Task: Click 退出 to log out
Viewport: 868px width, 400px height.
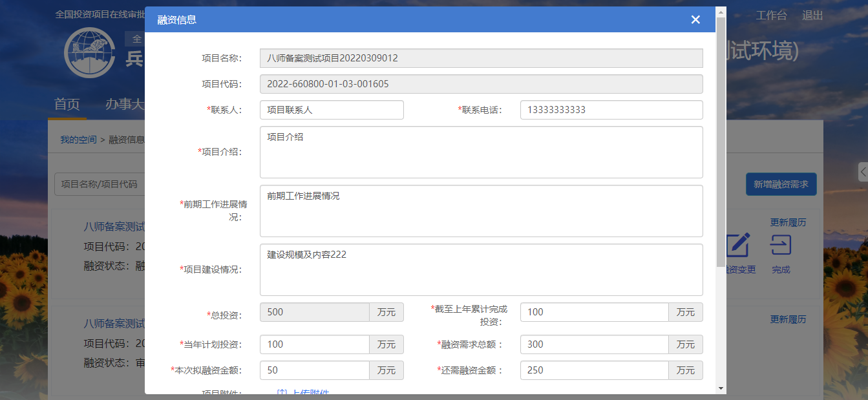Action: [812, 16]
